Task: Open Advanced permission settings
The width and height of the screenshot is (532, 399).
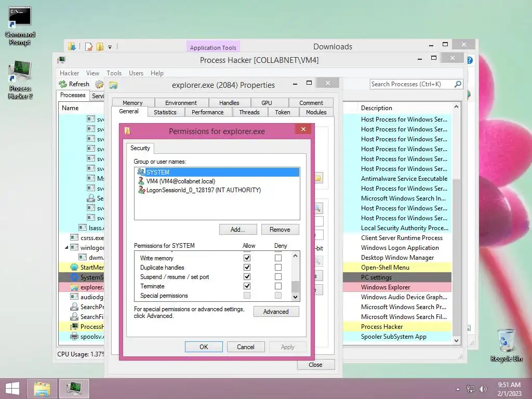Action: (x=276, y=312)
